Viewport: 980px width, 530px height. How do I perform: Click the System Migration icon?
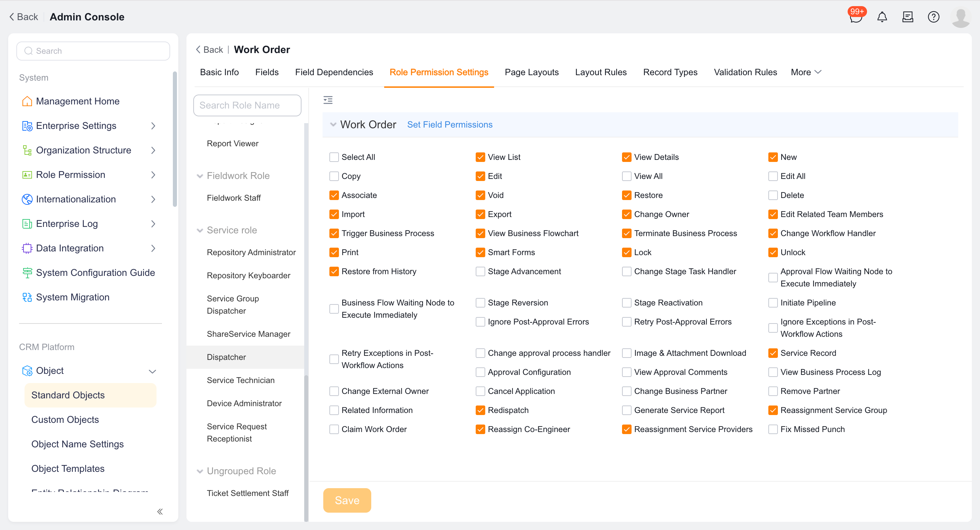(27, 297)
